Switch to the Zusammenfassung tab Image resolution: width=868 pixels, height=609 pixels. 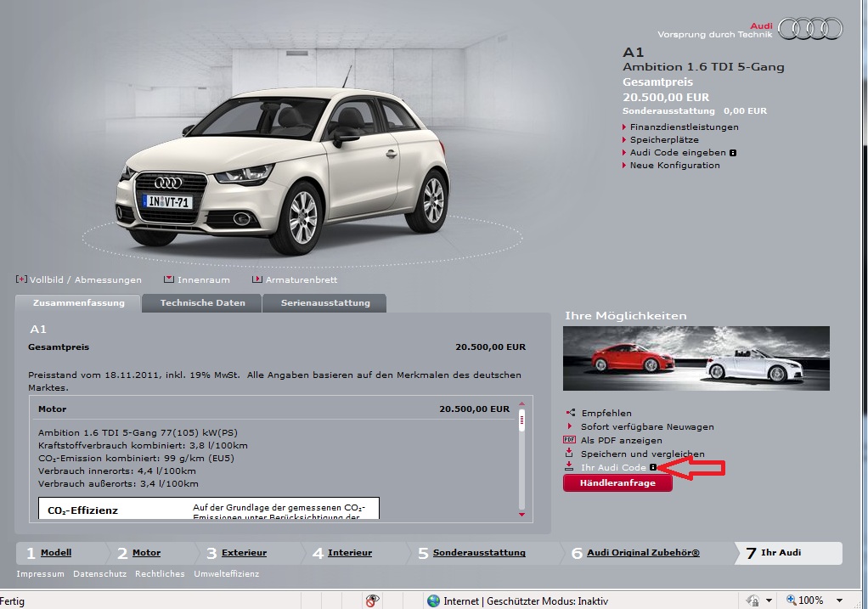pyautogui.click(x=79, y=303)
